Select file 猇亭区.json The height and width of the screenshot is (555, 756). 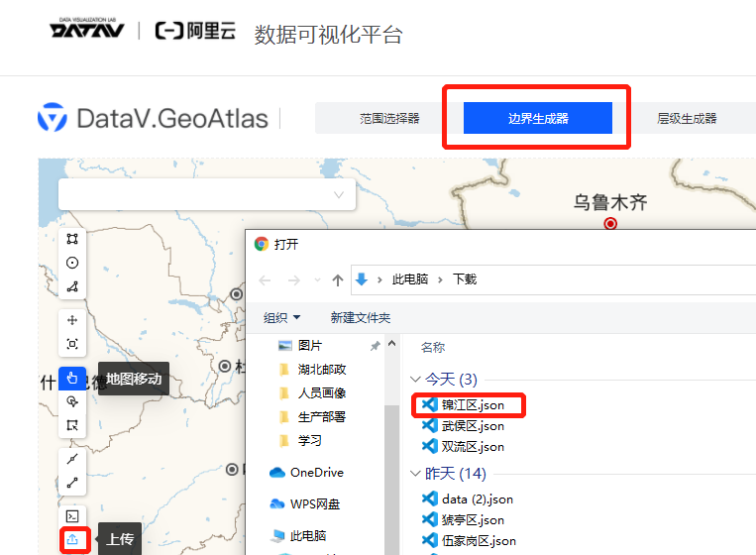(x=463, y=519)
